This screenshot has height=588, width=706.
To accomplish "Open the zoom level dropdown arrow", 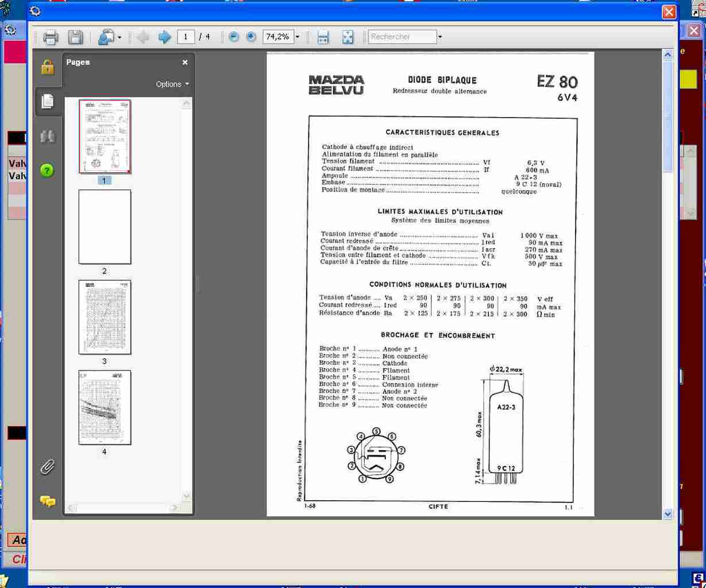I will click(x=297, y=37).
